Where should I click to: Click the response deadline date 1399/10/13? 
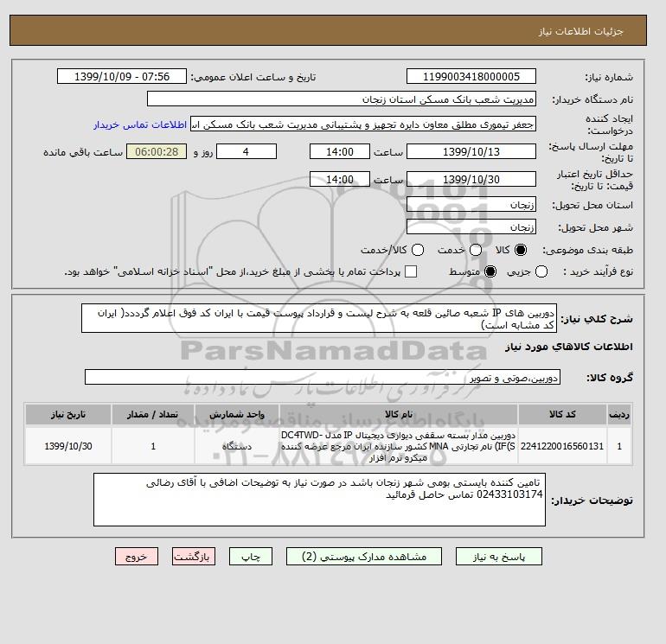pos(471,151)
